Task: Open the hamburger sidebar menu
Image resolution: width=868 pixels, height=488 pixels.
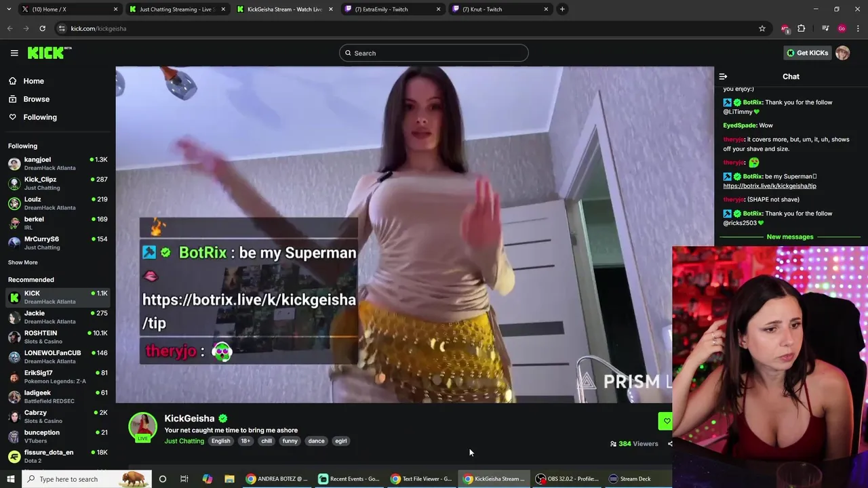Action: tap(14, 53)
